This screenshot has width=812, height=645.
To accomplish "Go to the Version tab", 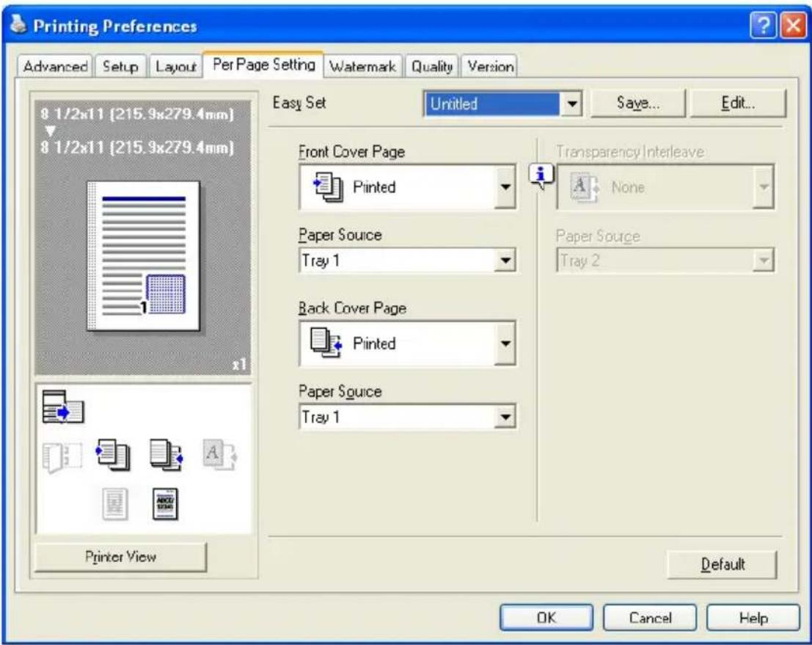I will 490,66.
